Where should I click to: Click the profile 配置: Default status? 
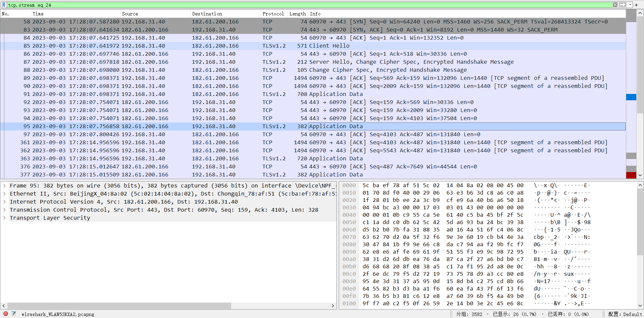[x=625, y=314]
